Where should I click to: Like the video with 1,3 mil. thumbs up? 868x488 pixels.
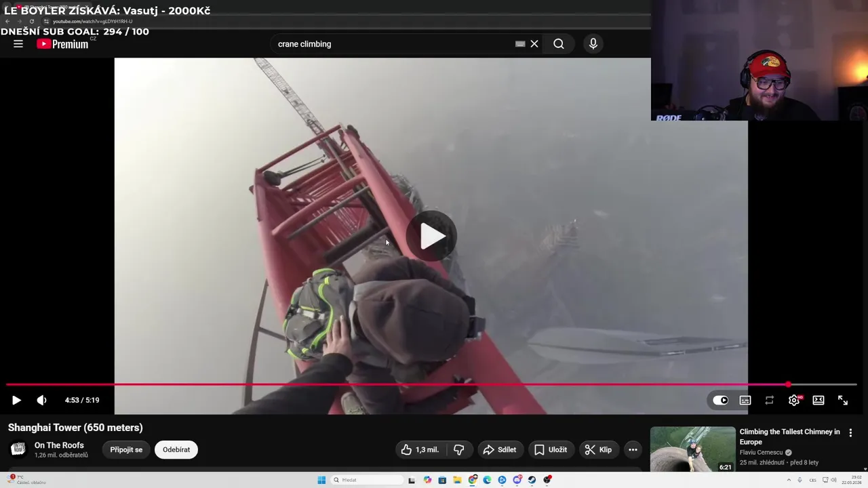[420, 450]
